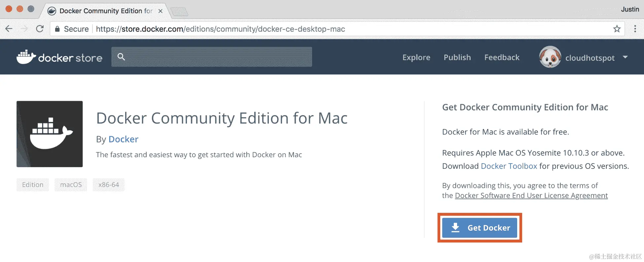Close the Docker Community Edition tab
This screenshot has height=262, width=644.
(161, 11)
